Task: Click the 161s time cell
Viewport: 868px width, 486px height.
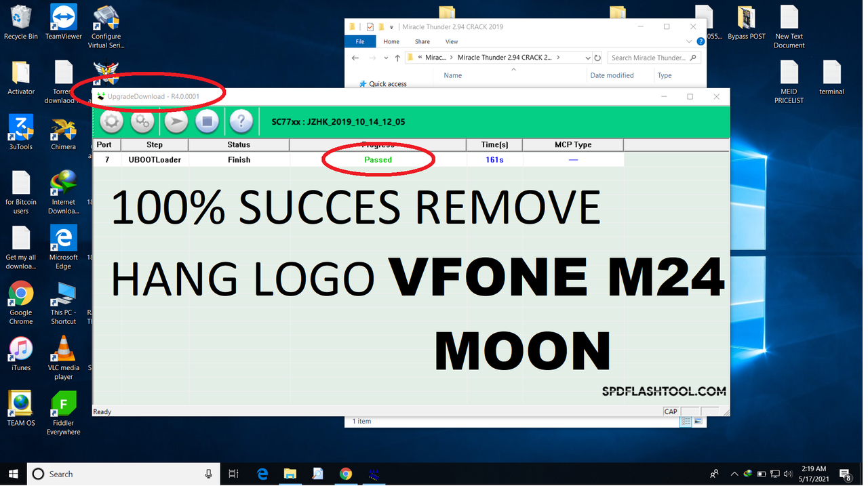Action: tap(494, 160)
